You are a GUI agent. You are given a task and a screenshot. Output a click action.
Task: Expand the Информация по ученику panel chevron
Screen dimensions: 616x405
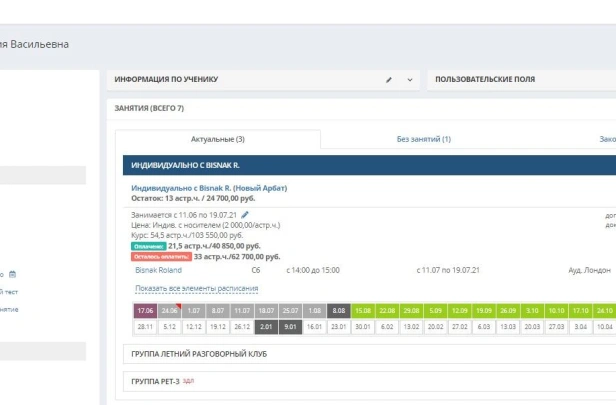(x=409, y=79)
